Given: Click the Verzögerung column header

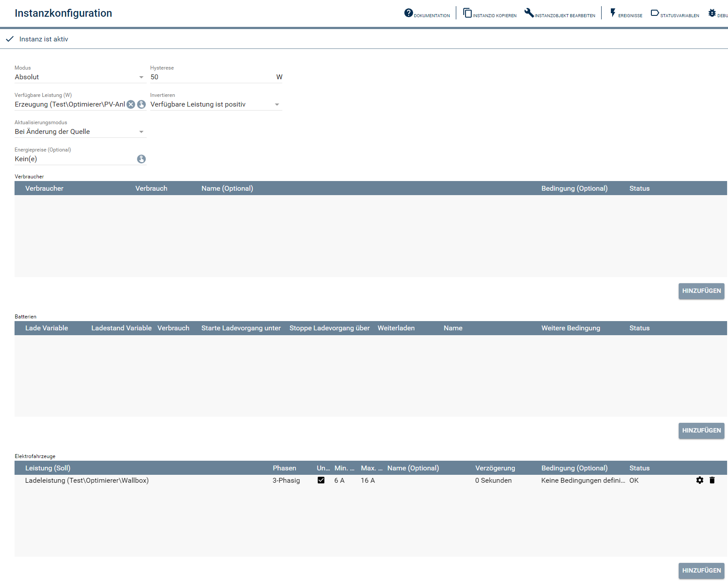Looking at the screenshot, I should click(x=495, y=468).
